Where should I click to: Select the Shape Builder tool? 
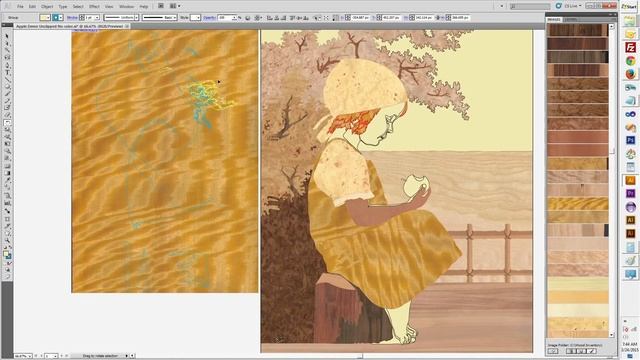7,151
